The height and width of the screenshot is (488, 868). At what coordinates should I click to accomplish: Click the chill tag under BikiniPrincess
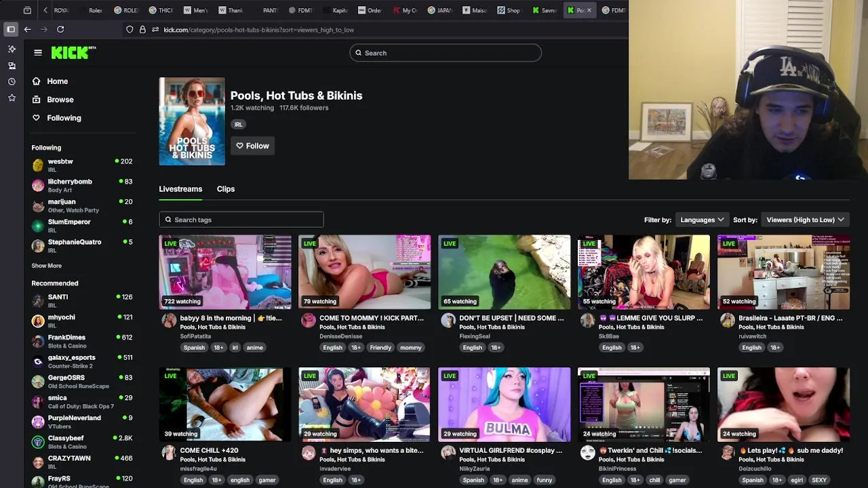[x=654, y=480]
